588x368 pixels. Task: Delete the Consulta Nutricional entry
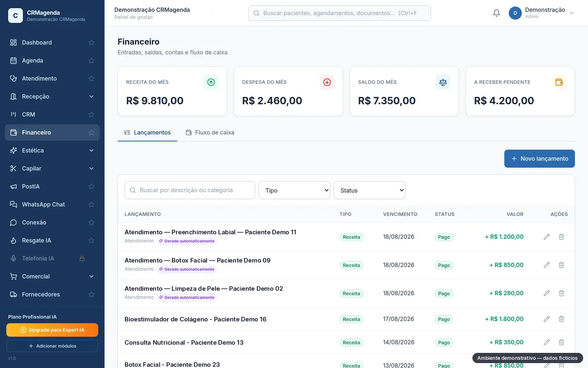561,342
